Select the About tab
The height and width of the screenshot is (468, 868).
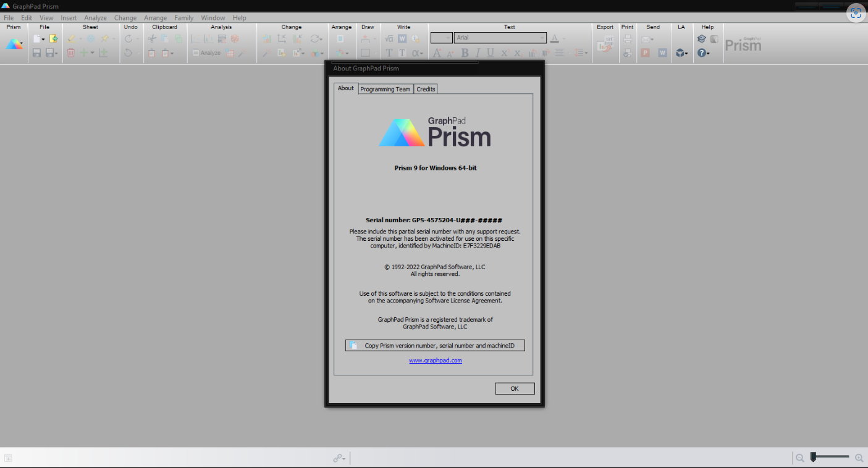click(346, 88)
